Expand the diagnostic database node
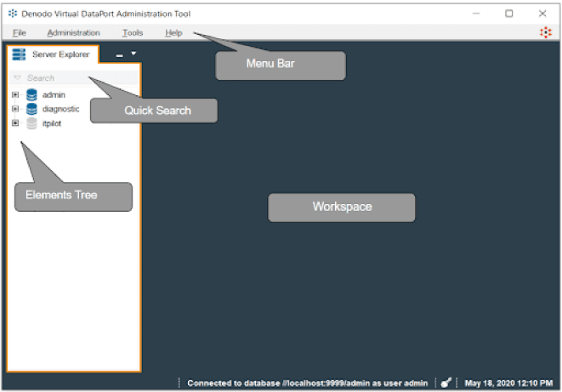 pyautogui.click(x=15, y=109)
